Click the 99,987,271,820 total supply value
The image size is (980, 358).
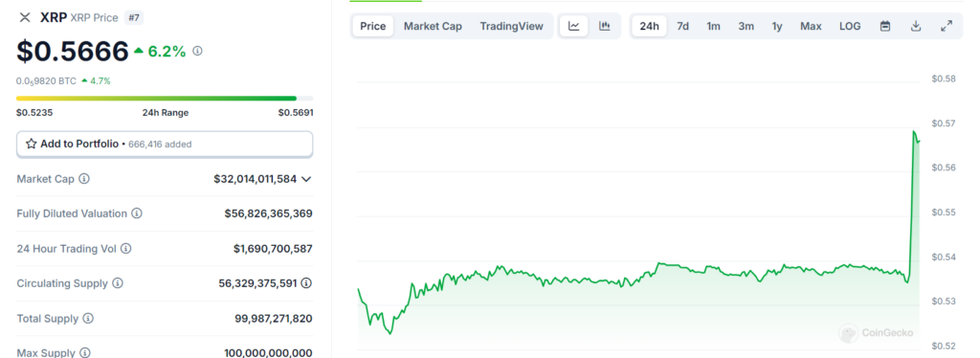point(273,319)
